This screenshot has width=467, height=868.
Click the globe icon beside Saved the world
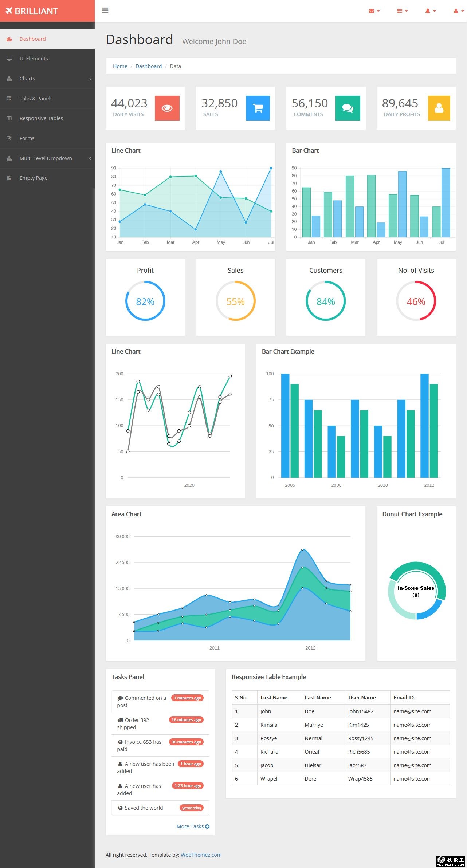click(x=120, y=808)
